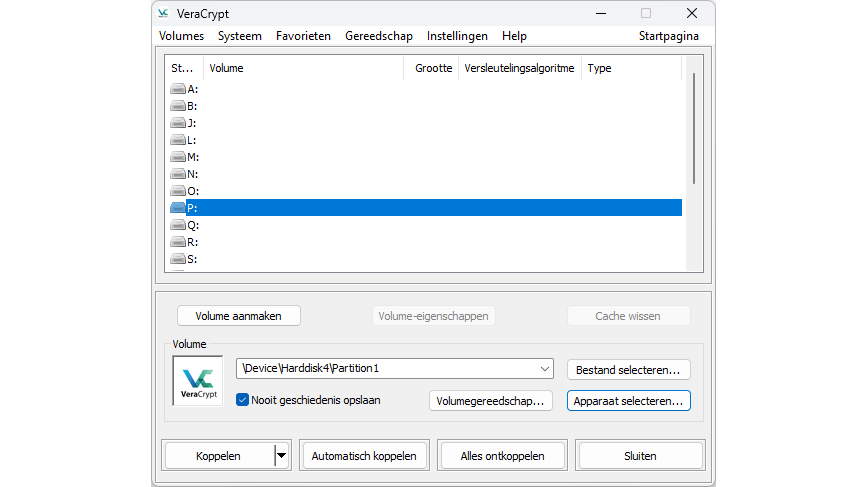Click the drive icon for J:
This screenshot has height=487, width=866.
pyautogui.click(x=178, y=123)
